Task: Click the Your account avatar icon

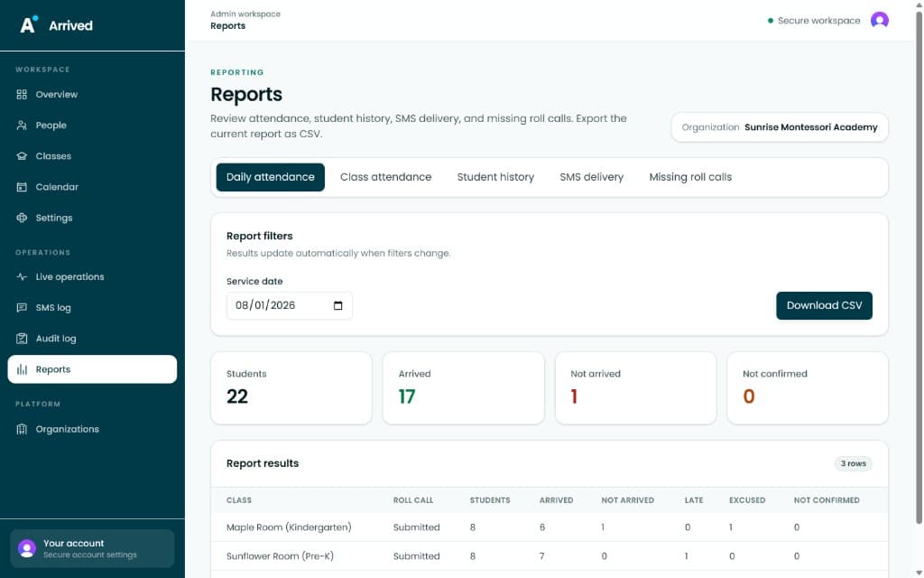Action: tap(26, 548)
